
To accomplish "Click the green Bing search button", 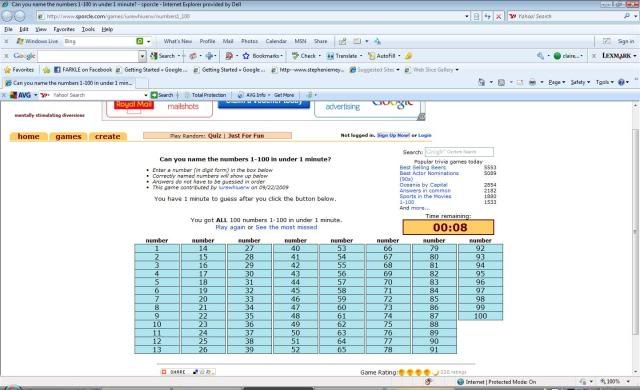I will pyautogui.click(x=140, y=41).
